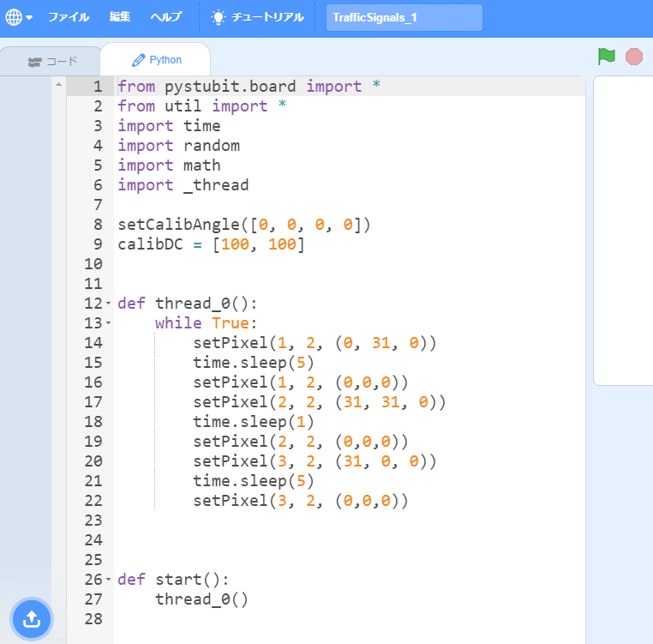The image size is (653, 644).
Task: Click line number 10 in the gutter
Action: 93,264
